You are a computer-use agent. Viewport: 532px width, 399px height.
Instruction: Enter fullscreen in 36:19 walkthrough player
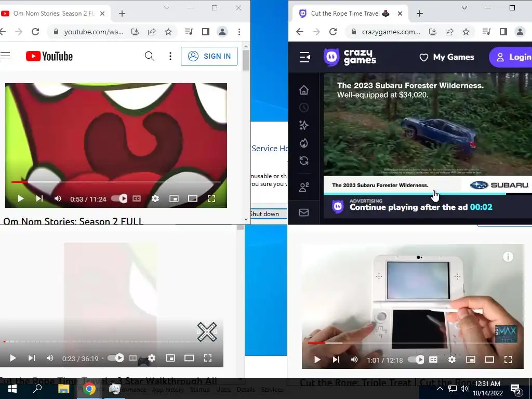(x=208, y=358)
